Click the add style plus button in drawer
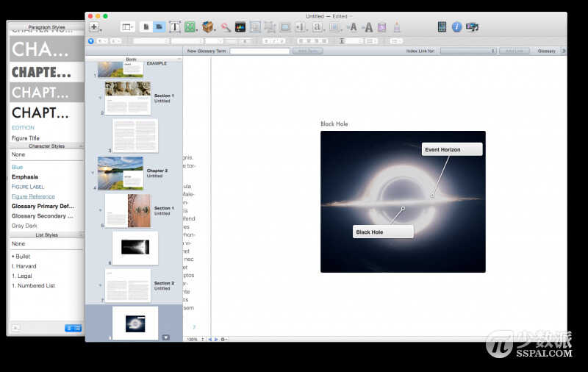 pyautogui.click(x=15, y=328)
